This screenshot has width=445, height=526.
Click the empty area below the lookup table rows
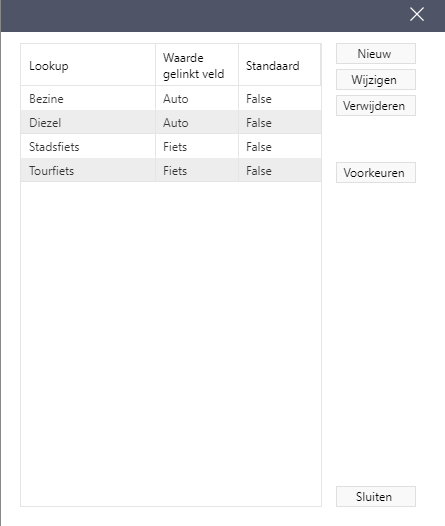click(x=171, y=344)
